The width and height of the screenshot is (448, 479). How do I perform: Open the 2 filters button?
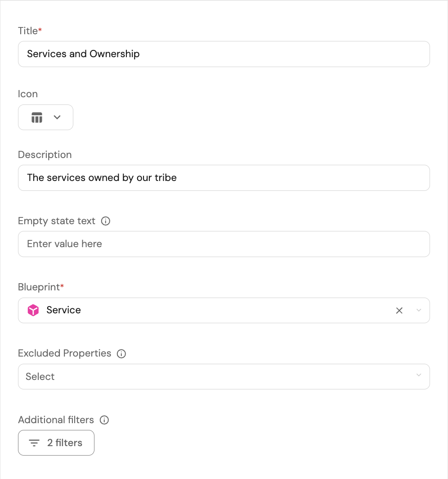click(x=56, y=443)
